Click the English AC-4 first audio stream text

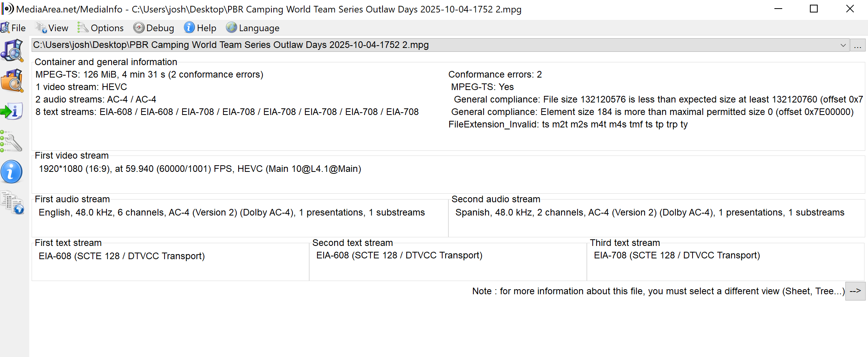point(232,212)
